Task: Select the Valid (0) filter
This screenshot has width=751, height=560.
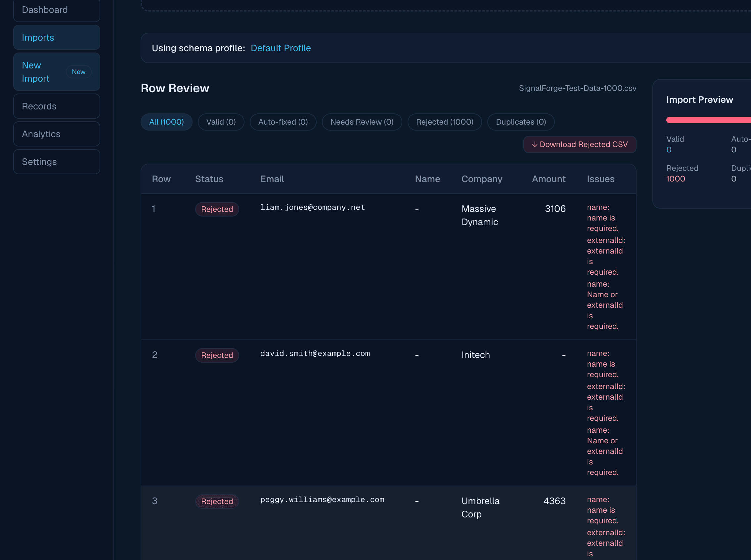Action: point(221,122)
